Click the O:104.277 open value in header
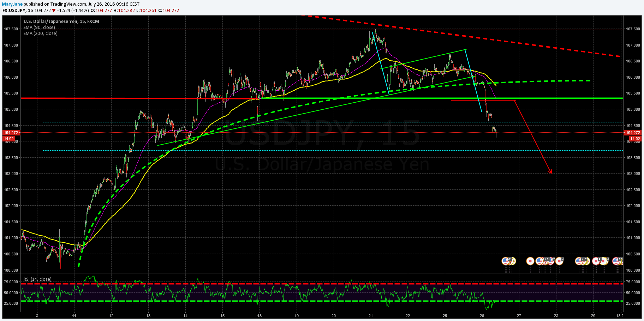 coord(101,11)
